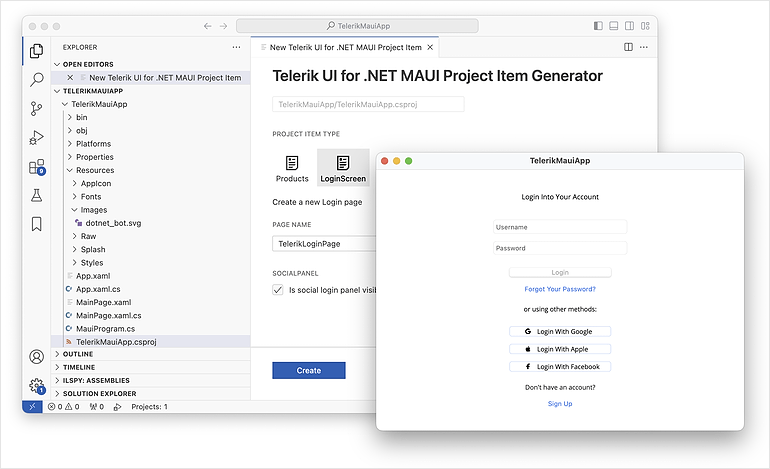Collapse the TELERIKMAUIAPP workspace section
The height and width of the screenshot is (469, 770).
click(57, 91)
